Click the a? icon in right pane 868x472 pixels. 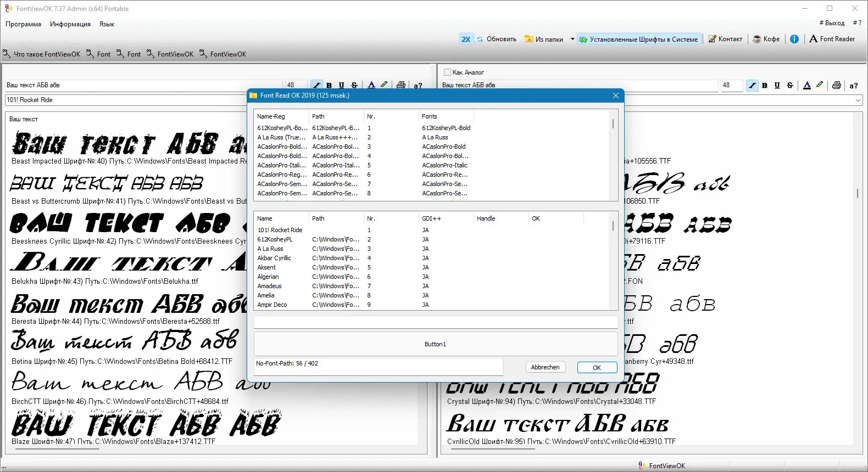coord(854,86)
